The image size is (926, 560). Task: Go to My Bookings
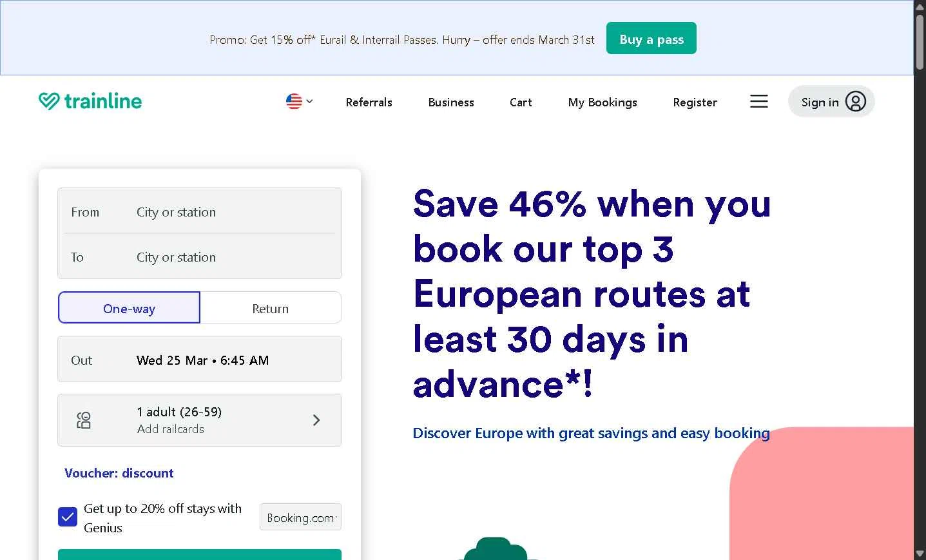pos(603,102)
